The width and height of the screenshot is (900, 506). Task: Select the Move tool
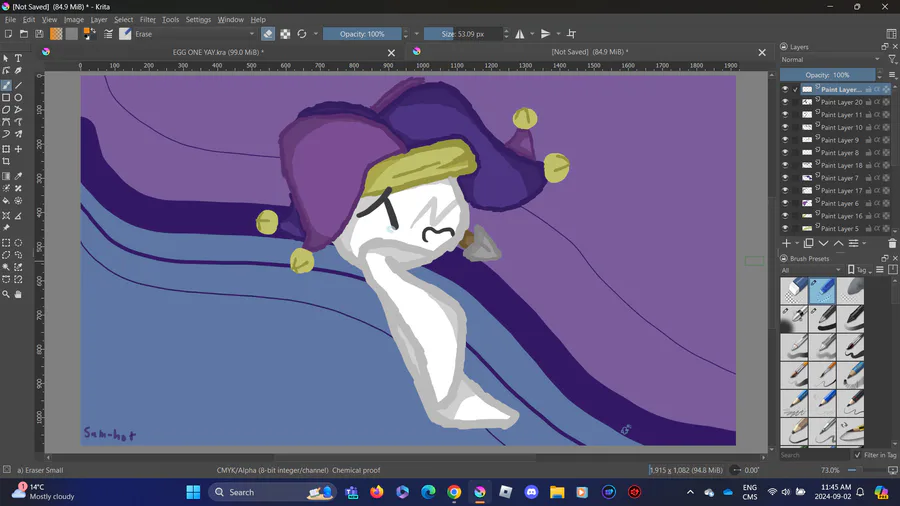18,149
